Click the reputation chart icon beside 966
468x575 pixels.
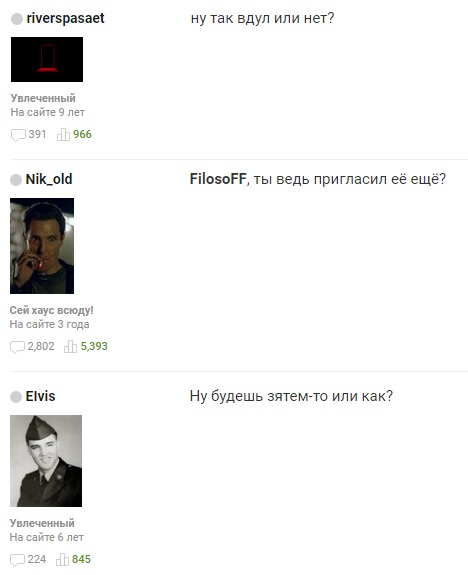click(63, 135)
